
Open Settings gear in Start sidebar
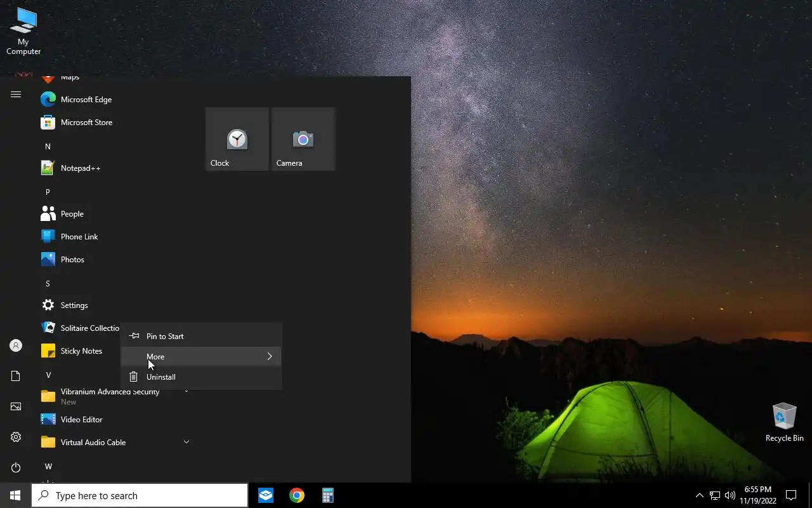pyautogui.click(x=16, y=437)
